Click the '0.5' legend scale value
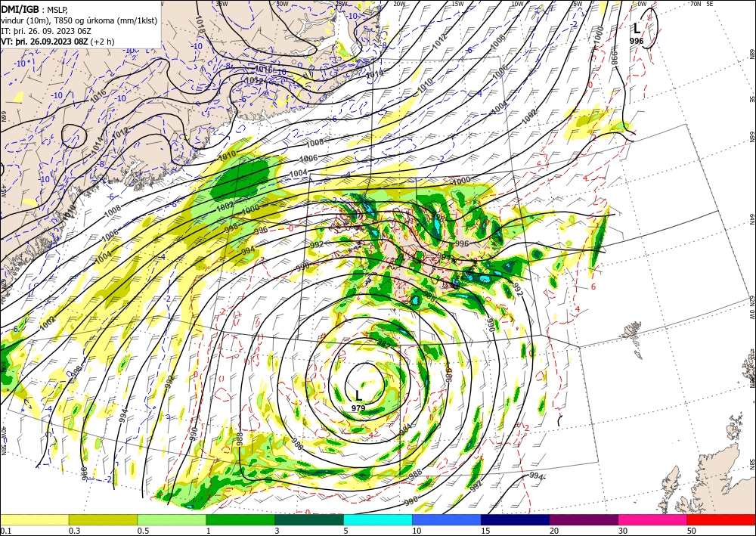Screen dimensions: 756x536 143,531
